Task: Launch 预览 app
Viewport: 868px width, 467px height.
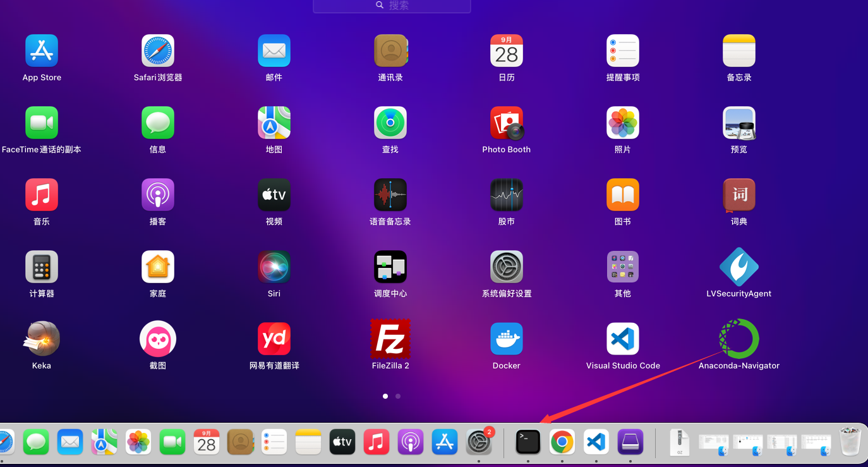Action: 739,123
